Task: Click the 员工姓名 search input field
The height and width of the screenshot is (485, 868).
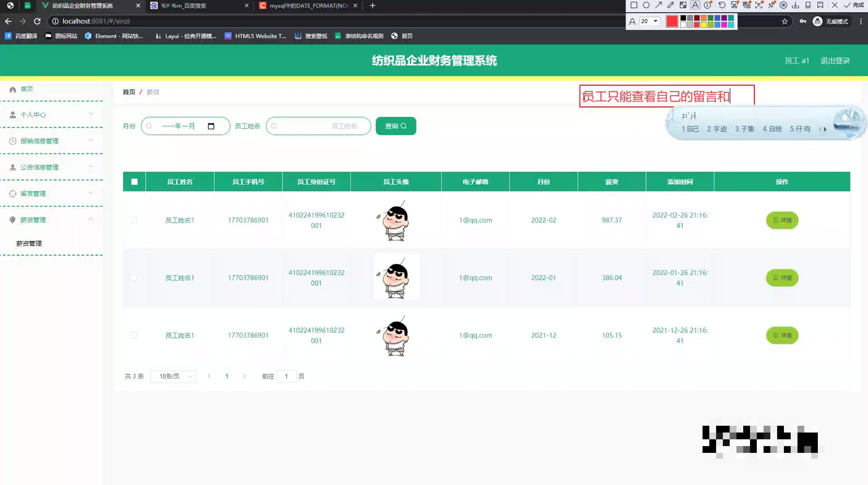Action: (319, 126)
